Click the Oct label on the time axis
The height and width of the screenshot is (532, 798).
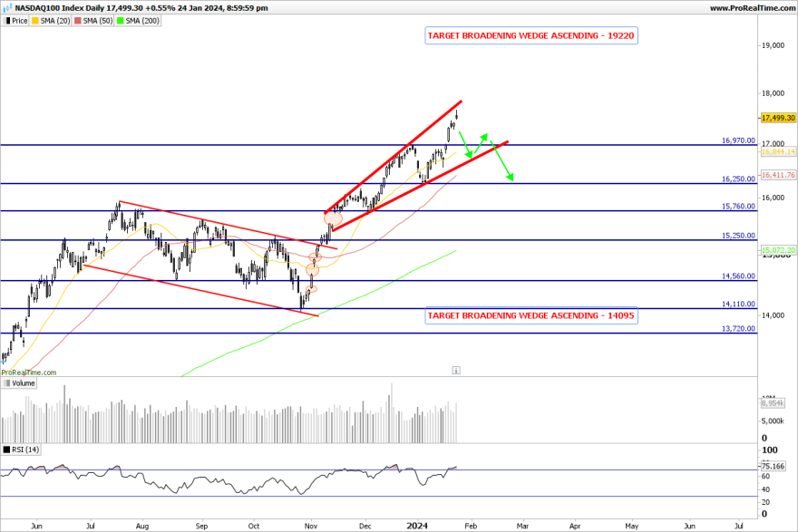tap(253, 526)
